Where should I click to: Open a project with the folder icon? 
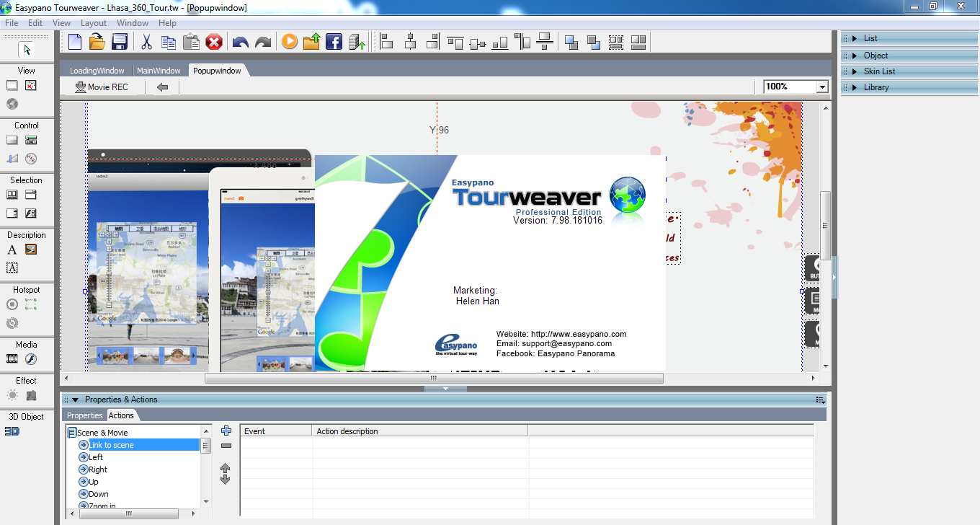tap(97, 42)
